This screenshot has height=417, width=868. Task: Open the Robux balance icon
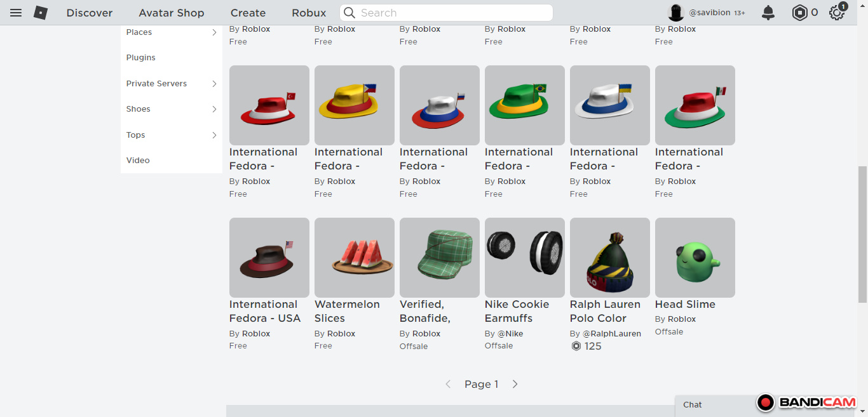[x=799, y=13]
